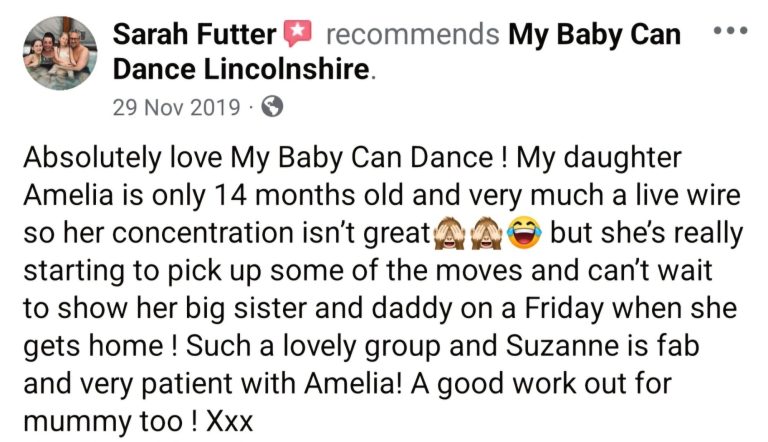Click the line starting Absolutely love
Screen dimensions: 768x442
pos(352,158)
